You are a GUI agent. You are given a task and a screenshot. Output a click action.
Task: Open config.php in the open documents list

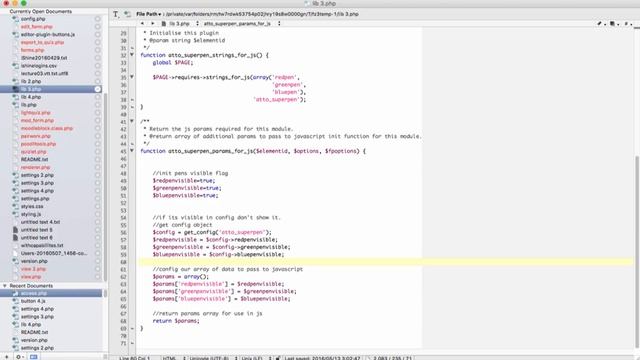tap(33, 19)
